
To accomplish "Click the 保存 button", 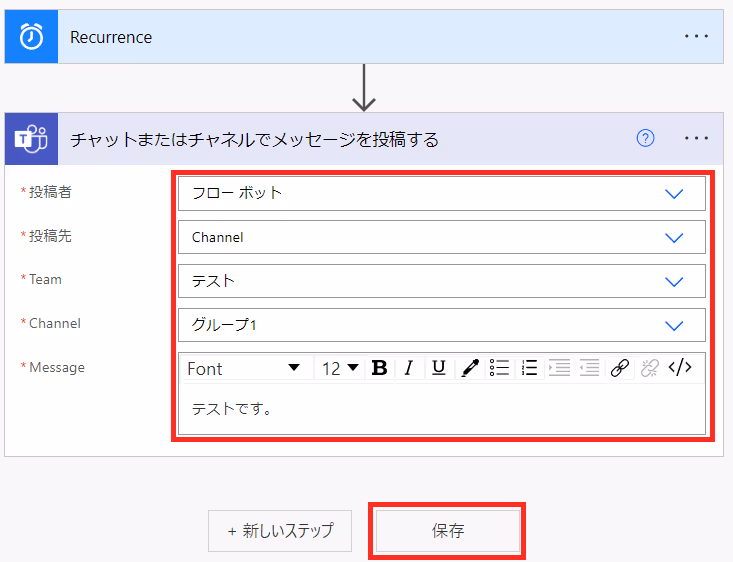I will [x=448, y=531].
